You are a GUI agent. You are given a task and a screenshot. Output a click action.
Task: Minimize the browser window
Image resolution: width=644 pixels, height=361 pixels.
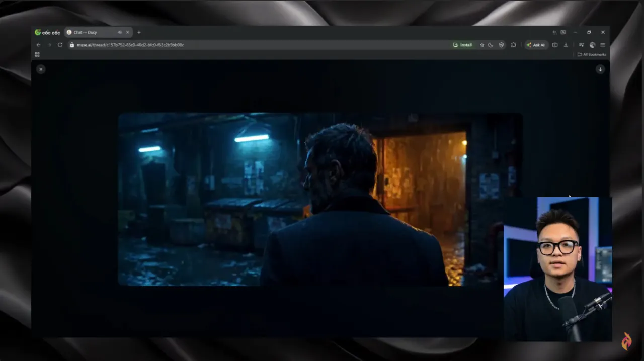[575, 32]
